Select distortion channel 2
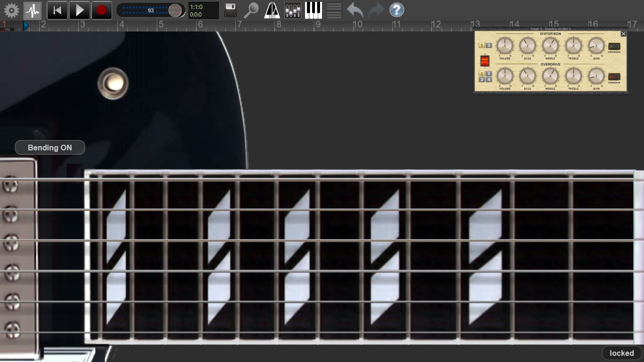The width and height of the screenshot is (644, 362). point(488,46)
